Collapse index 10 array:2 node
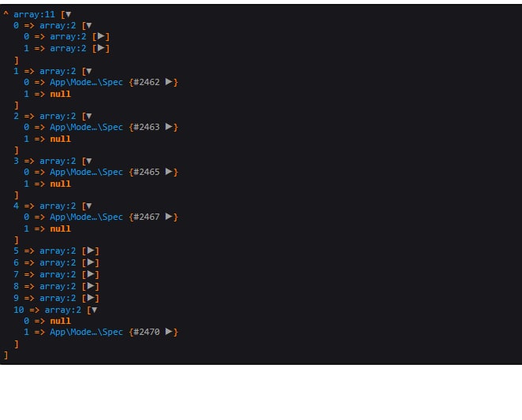Screen dimensions: 522x420 (x=95, y=310)
